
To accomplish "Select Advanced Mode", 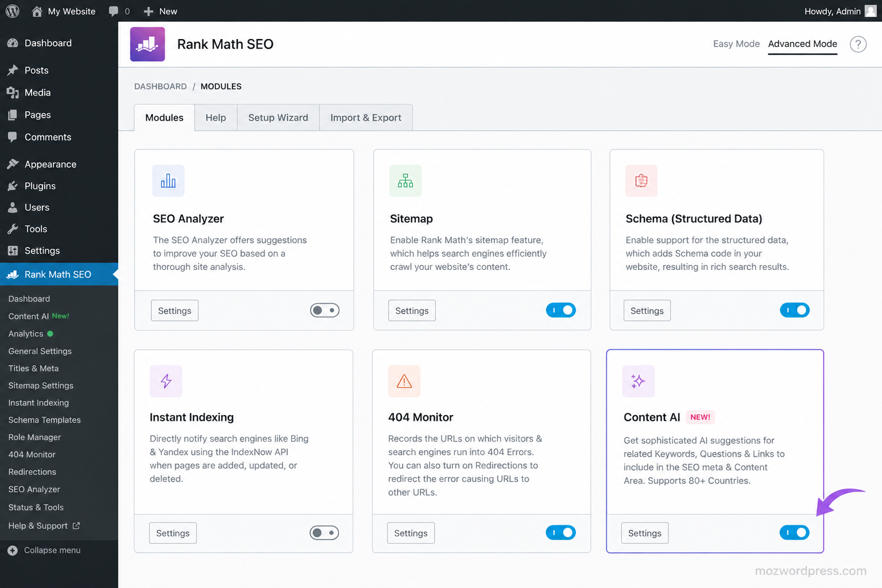I will point(803,44).
